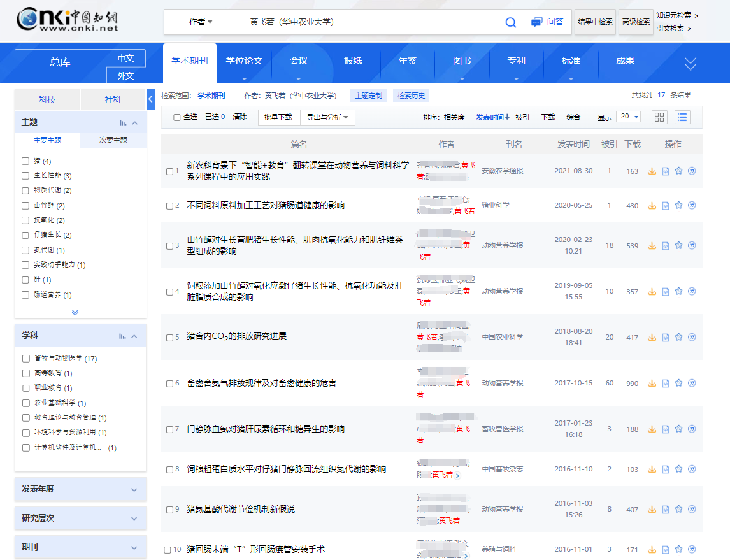Image resolution: width=730 pixels, height=560 pixels.
Task: Select checkbox for result row 5
Action: pos(170,338)
